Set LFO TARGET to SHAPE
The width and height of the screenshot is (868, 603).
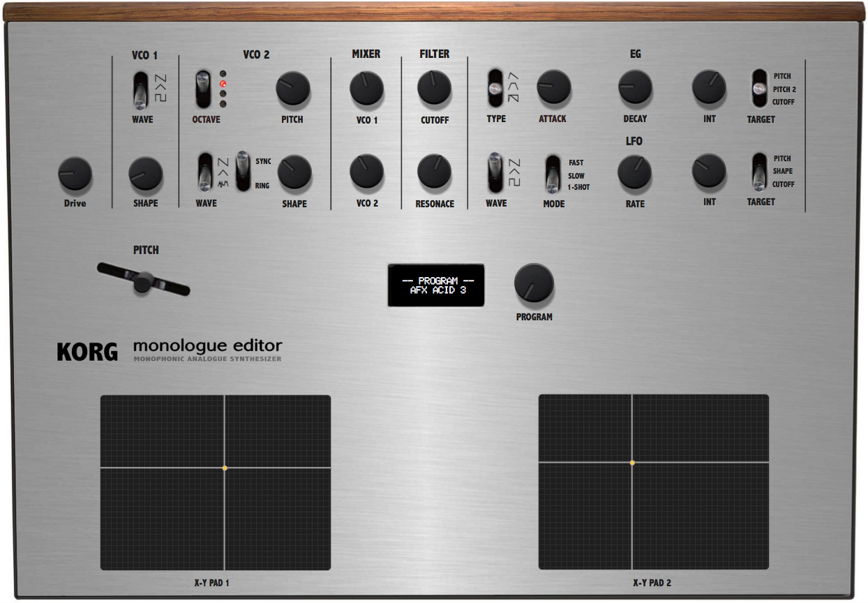[x=758, y=170]
